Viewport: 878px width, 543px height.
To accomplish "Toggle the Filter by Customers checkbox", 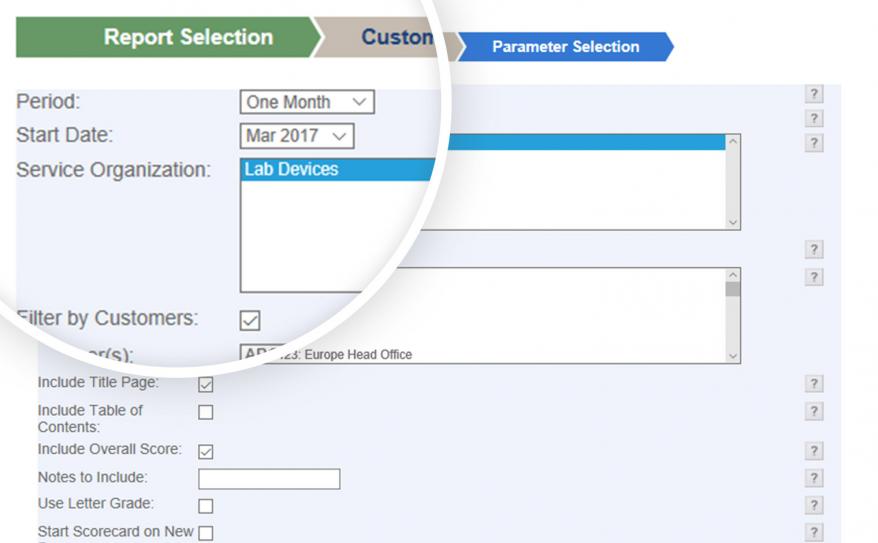I will (250, 320).
